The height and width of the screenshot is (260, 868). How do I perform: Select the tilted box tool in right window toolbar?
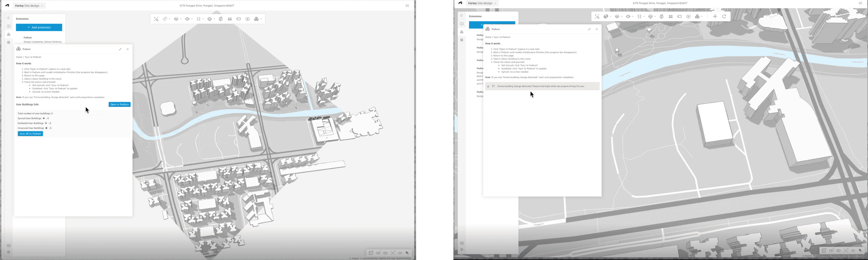pos(662,16)
